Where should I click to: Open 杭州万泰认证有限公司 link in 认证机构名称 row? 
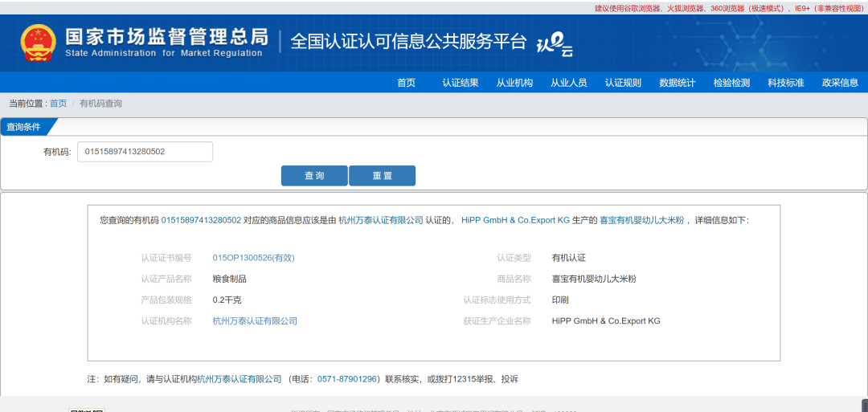[255, 320]
